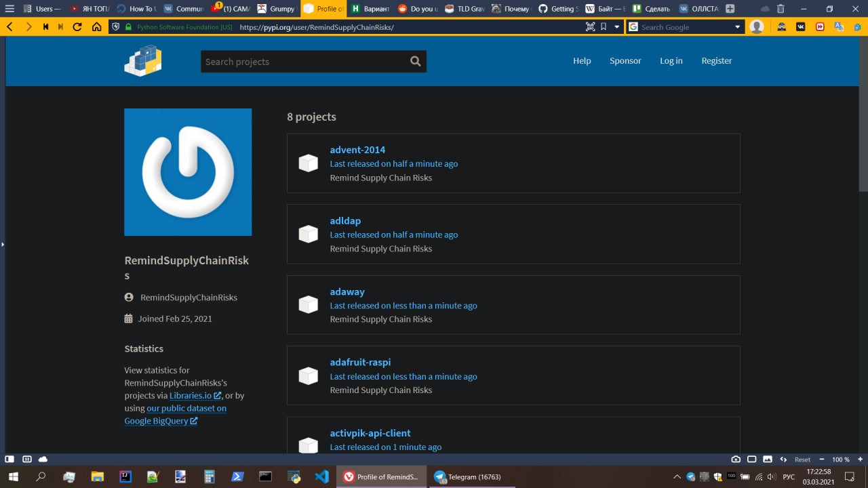Viewport: 868px width, 488px height.
Task: Click the search magnifier button
Action: 415,61
